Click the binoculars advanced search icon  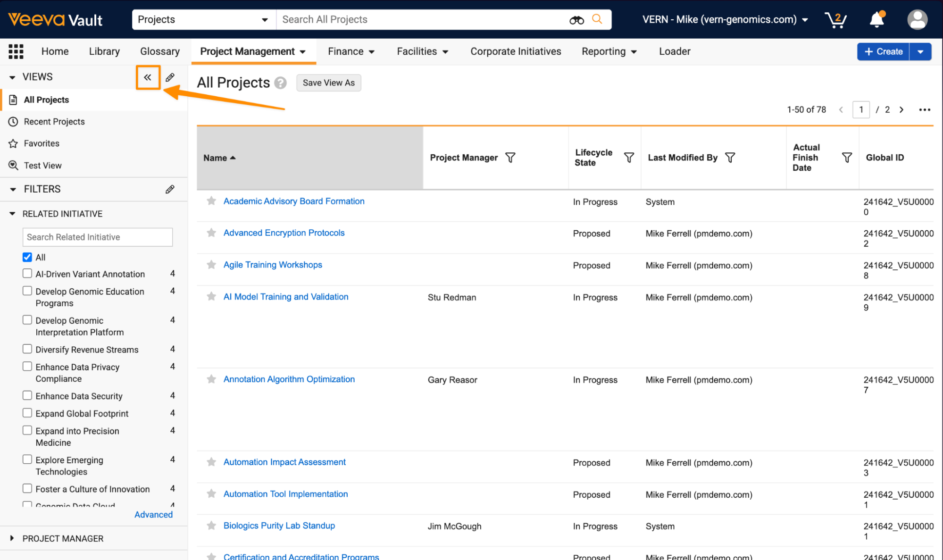click(576, 20)
